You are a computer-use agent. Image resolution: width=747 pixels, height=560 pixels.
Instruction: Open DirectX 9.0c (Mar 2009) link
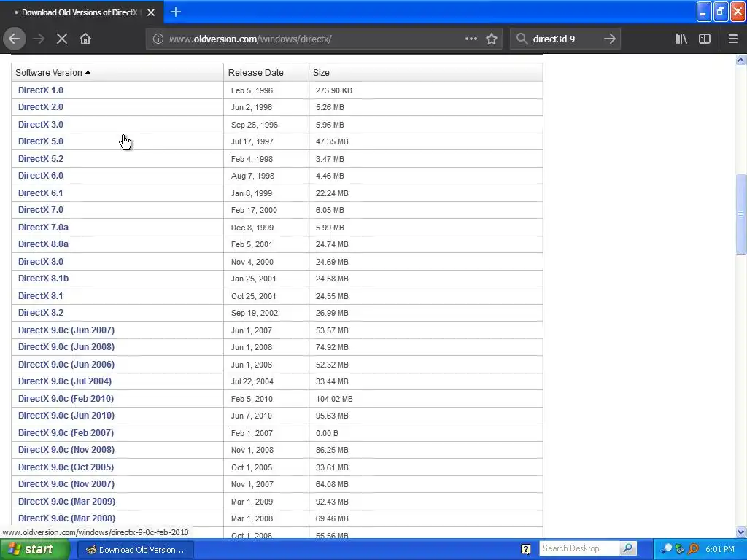(x=66, y=502)
